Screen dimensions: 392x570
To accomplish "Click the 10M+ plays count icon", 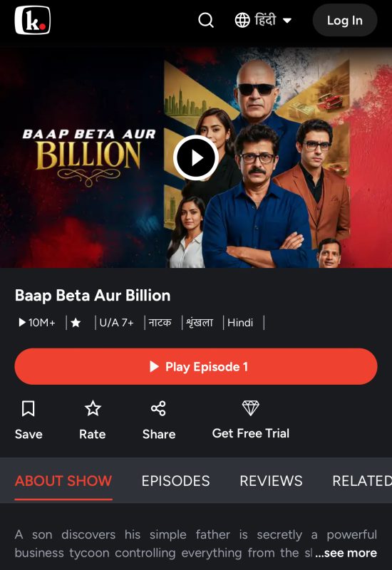I will click(x=22, y=323).
